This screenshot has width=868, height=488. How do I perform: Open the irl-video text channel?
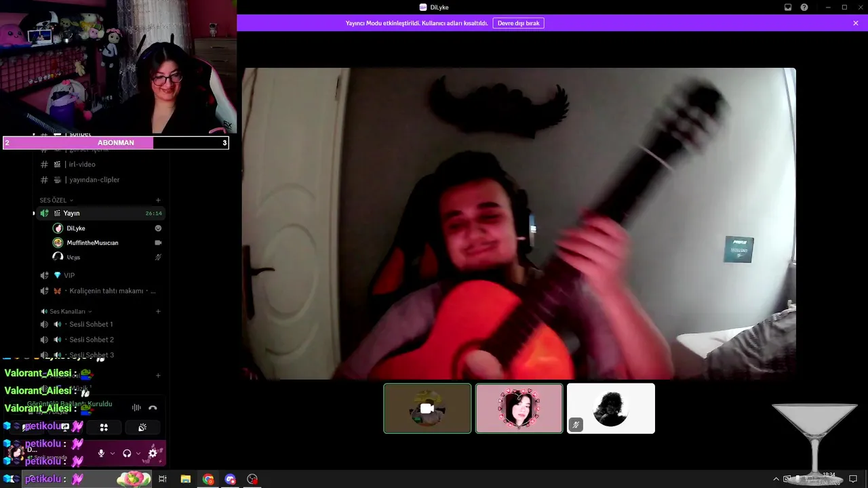point(100,164)
